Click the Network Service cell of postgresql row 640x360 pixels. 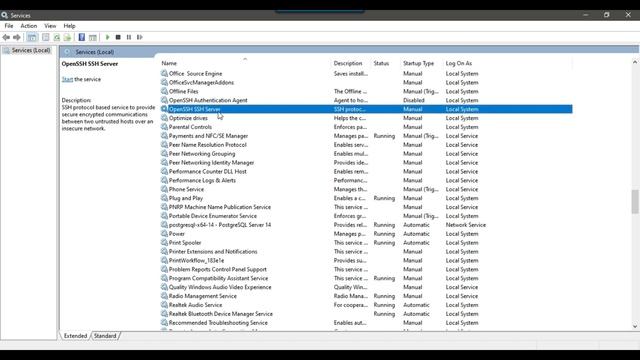click(466, 225)
